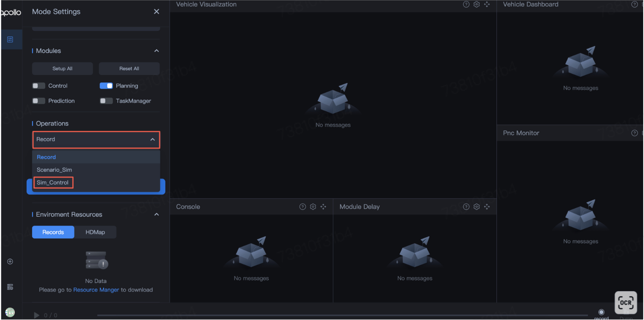This screenshot has height=320, width=644.
Task: Open settings gear in Vehicle Visualization panel
Action: pos(476,4)
